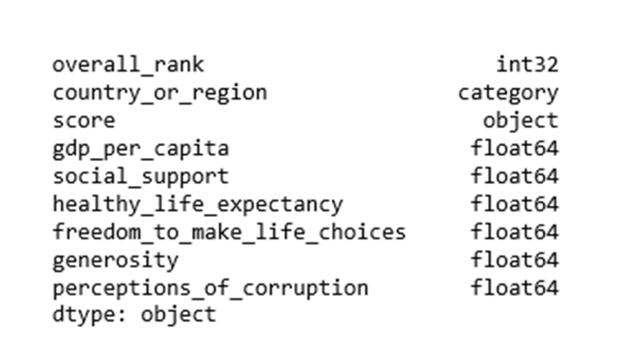Click the healthy_life_expectancy text
Screen dimensions: 644x362
[197, 204]
